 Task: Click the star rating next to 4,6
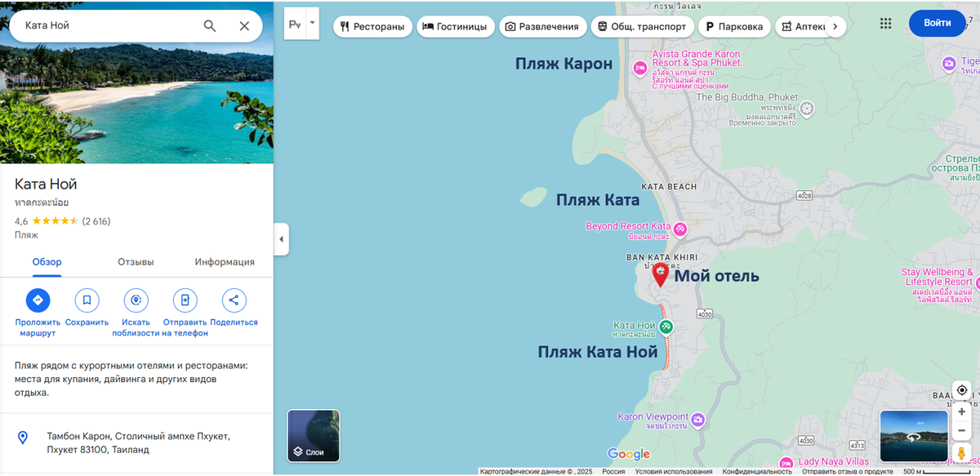click(x=55, y=221)
